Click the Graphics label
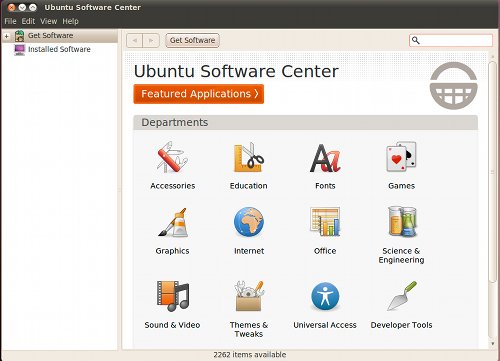 (x=172, y=251)
